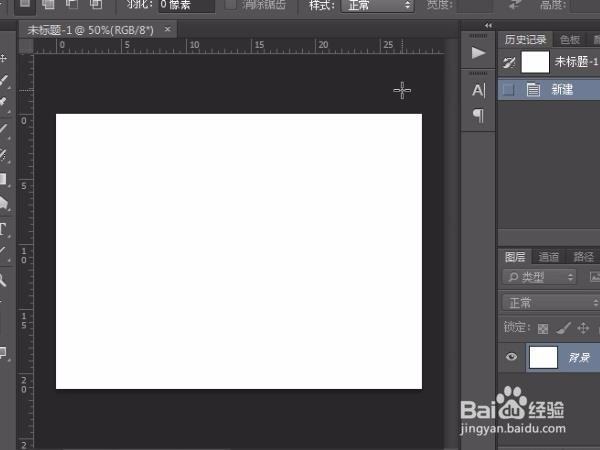600x450 pixels.
Task: Set history brush source box for 新建
Action: click(x=508, y=90)
